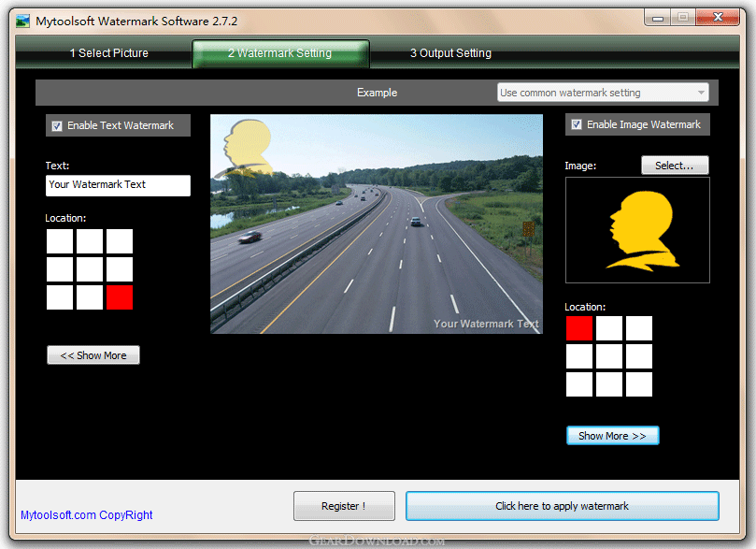Click Select... to choose watermark image
Viewport: 756px width, 549px height.
pos(675,166)
